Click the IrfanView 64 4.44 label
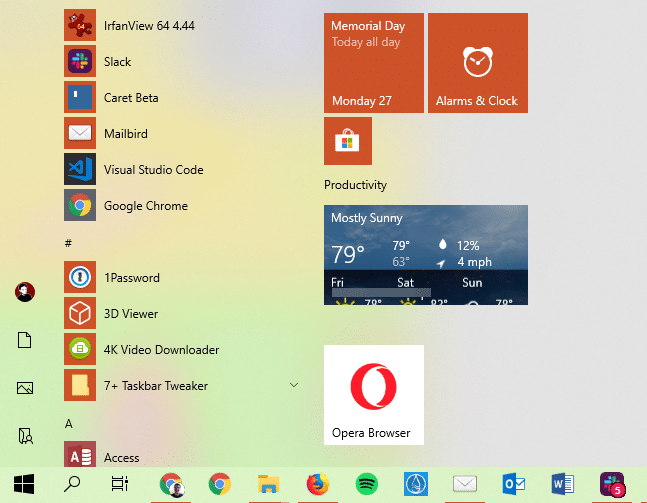The height and width of the screenshot is (503, 647). pyautogui.click(x=149, y=26)
